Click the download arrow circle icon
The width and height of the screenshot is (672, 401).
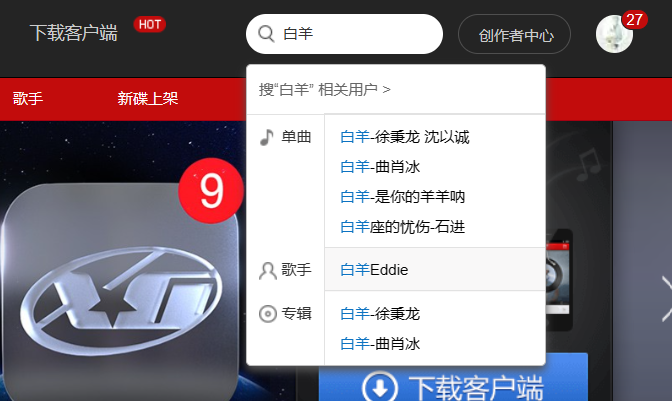point(380,388)
